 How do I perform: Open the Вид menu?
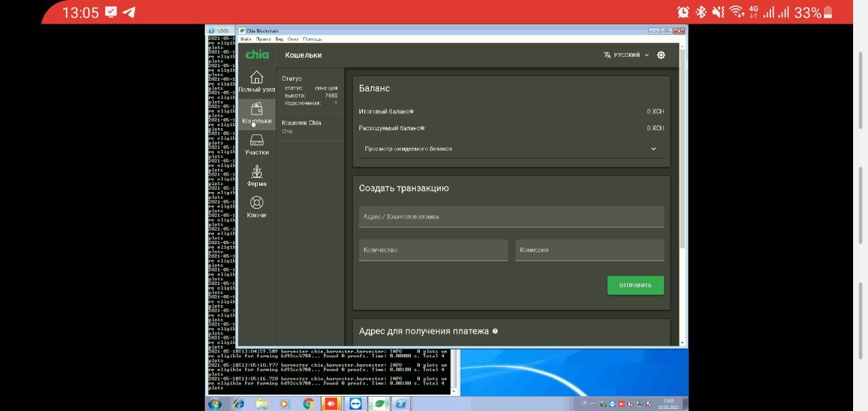pyautogui.click(x=279, y=39)
